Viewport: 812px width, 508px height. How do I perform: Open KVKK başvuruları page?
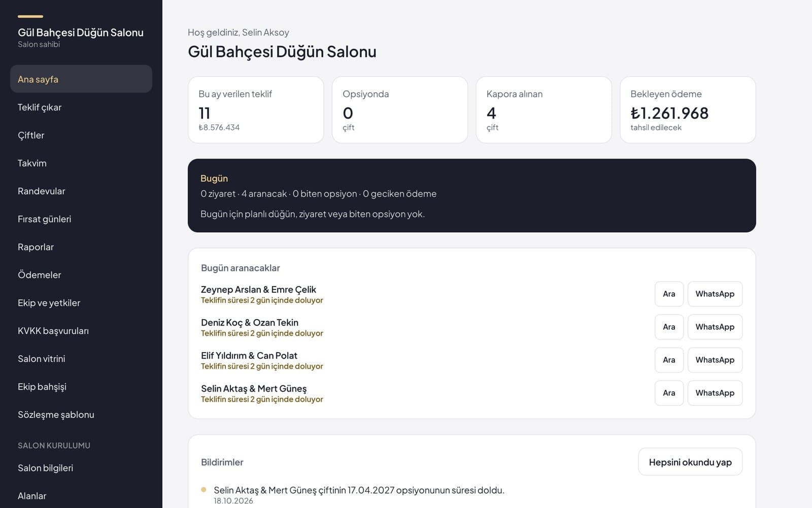click(81, 331)
